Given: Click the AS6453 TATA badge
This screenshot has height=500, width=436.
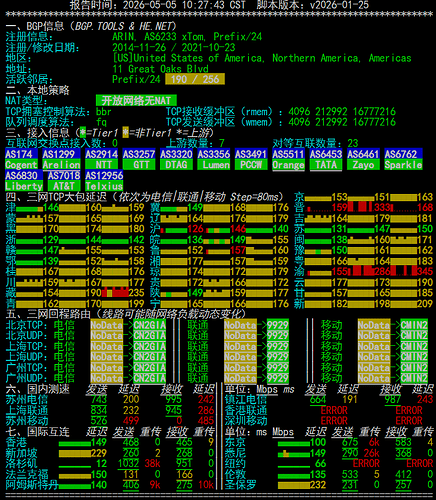Looking at the screenshot, I should tap(326, 159).
